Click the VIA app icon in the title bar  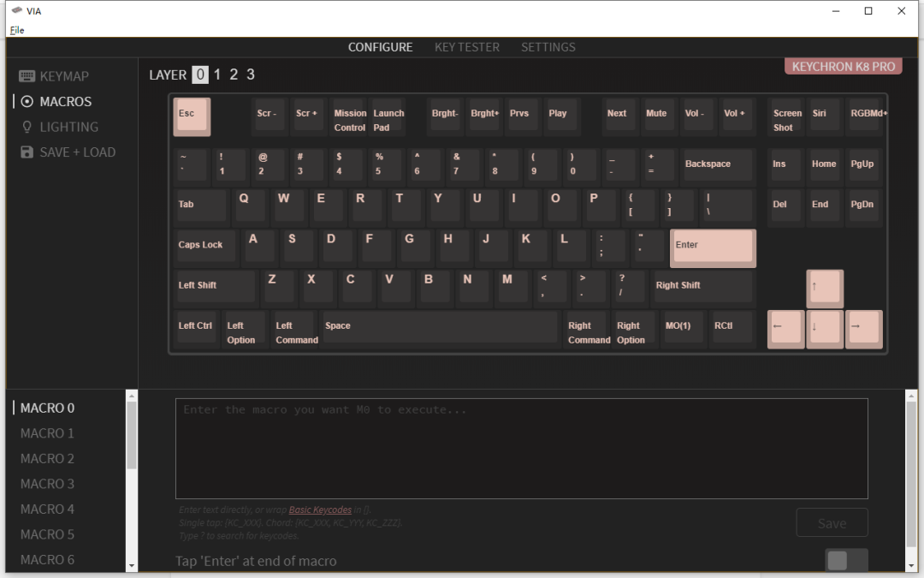pyautogui.click(x=17, y=10)
